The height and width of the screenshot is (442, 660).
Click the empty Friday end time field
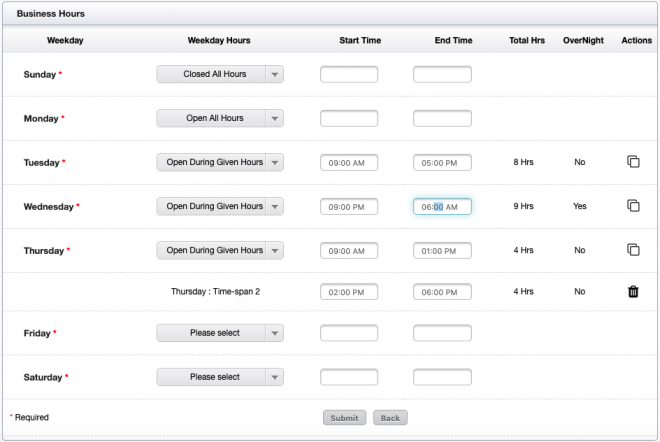point(442,333)
